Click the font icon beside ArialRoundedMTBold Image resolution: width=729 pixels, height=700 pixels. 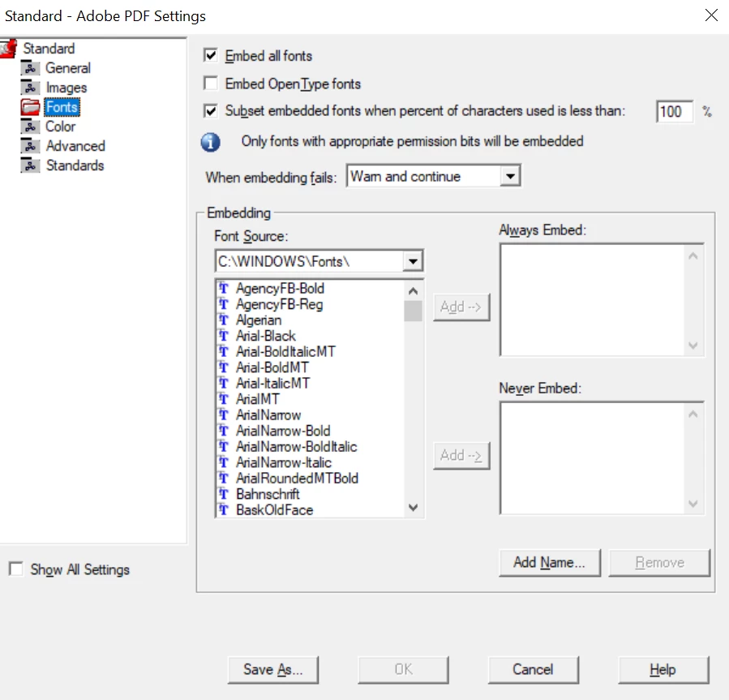[224, 478]
